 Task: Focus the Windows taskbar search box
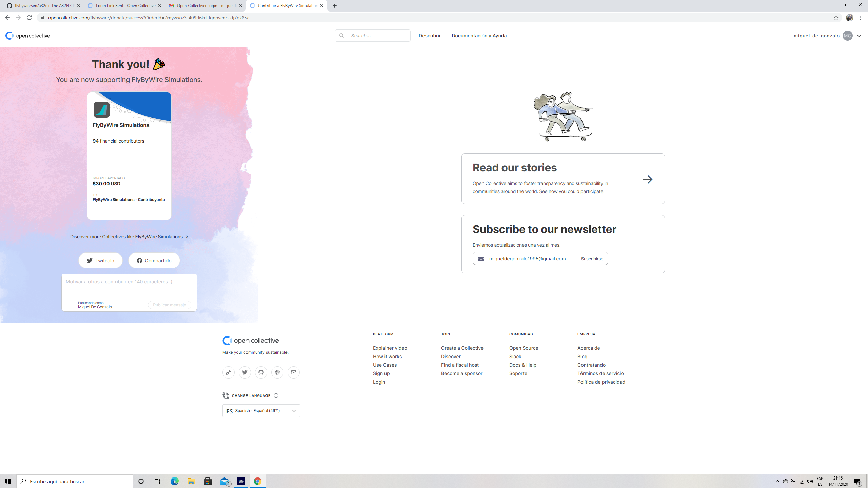(x=75, y=481)
